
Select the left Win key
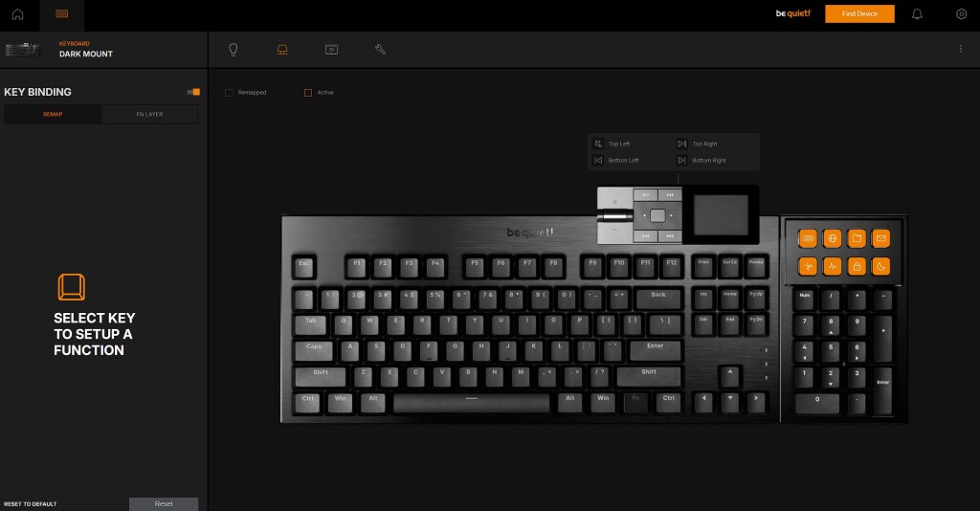pyautogui.click(x=340, y=402)
